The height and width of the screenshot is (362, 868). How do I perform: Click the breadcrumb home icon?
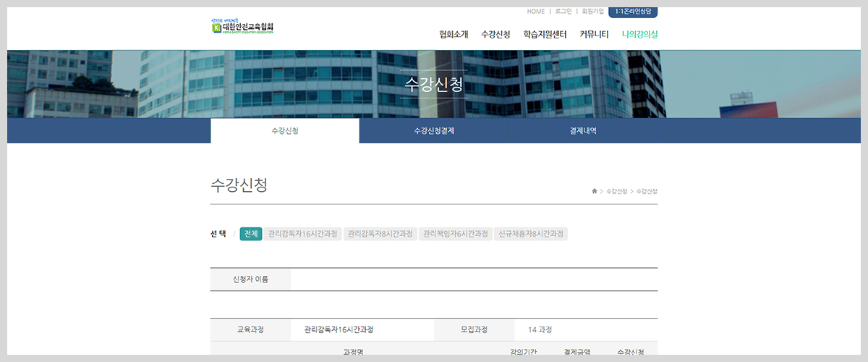(595, 191)
